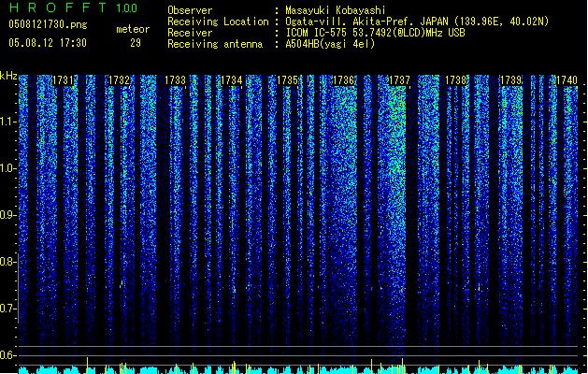Select the 1.0 frequency axis label
This screenshot has height=374, width=588.
[7, 168]
